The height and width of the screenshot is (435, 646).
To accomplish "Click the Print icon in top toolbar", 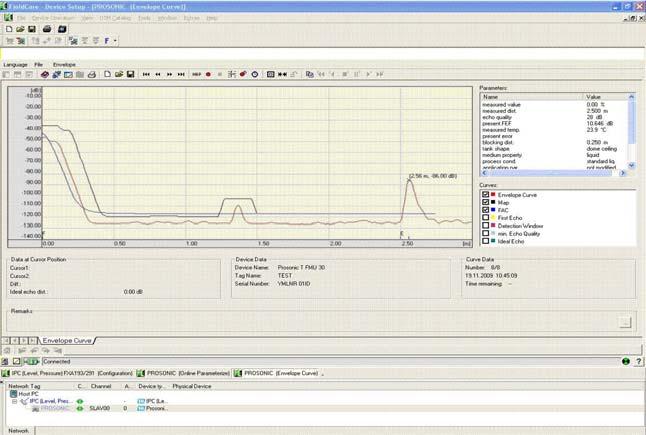I will click(x=47, y=29).
